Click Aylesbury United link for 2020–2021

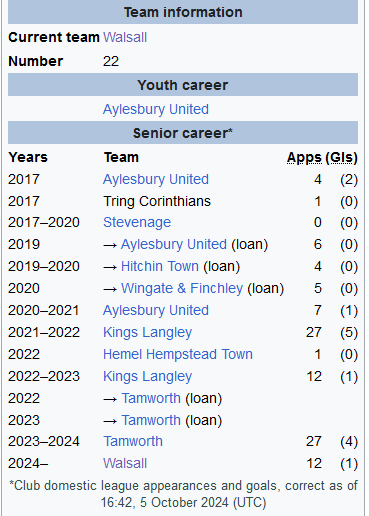[156, 310]
